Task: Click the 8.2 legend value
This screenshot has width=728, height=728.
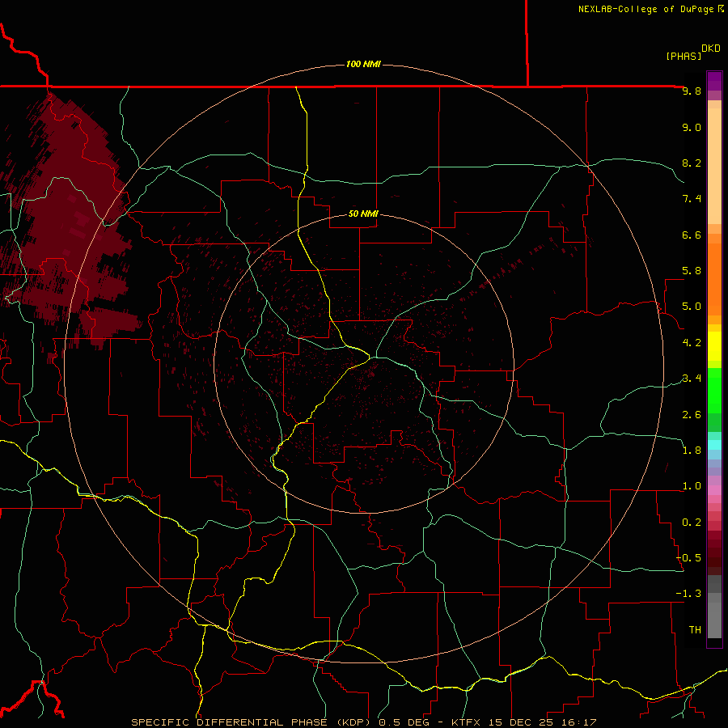Action: pyautogui.click(x=692, y=163)
